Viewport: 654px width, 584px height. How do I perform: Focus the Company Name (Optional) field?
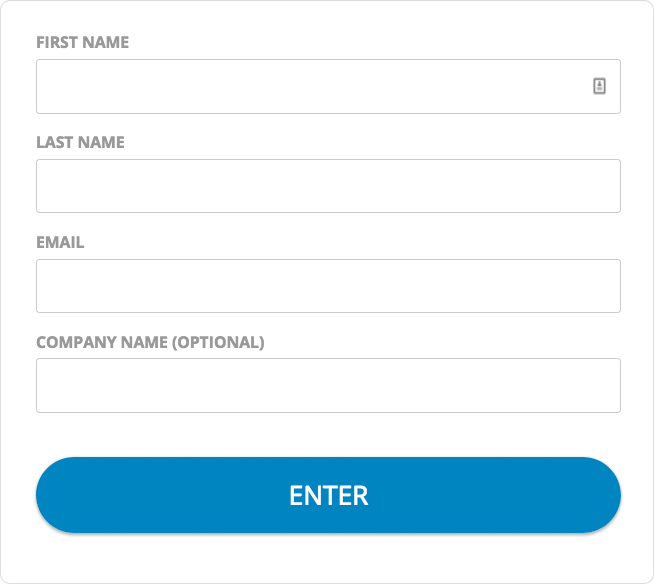328,385
